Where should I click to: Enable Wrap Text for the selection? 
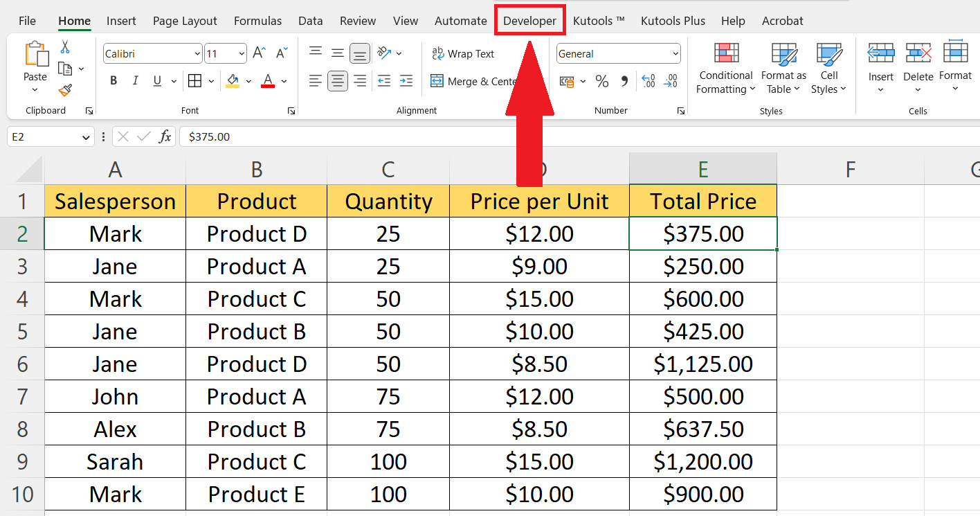click(x=465, y=53)
